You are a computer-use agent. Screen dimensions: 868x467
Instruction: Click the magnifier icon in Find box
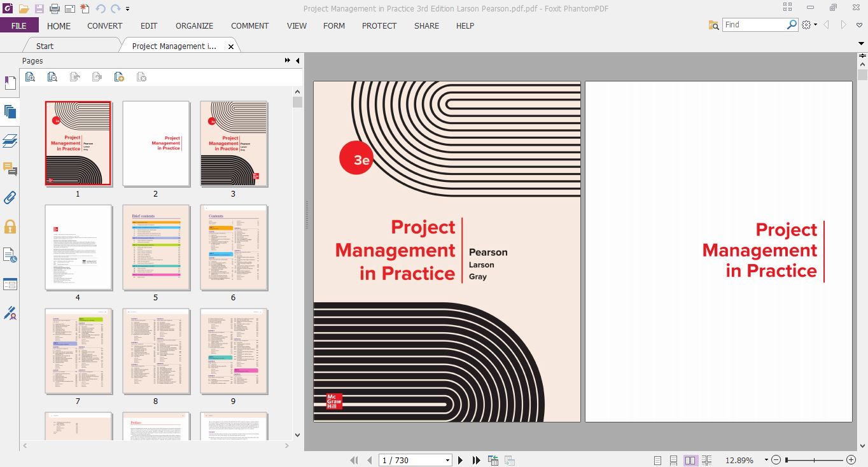point(792,25)
